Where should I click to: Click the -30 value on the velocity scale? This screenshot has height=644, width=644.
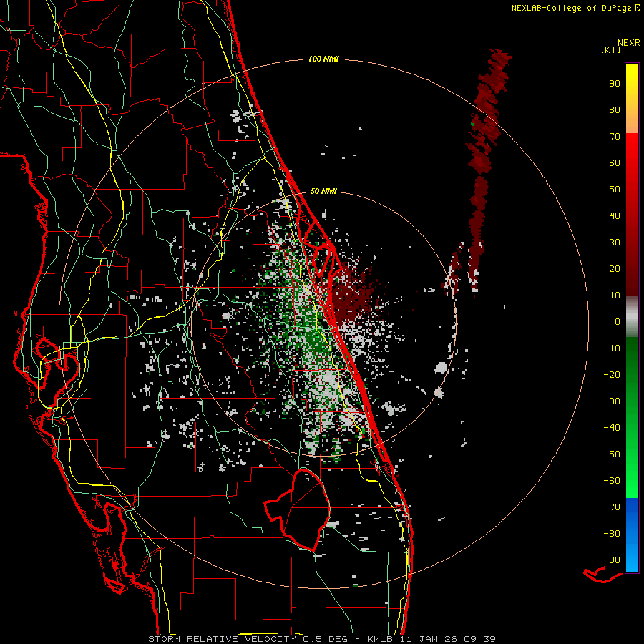(612, 401)
